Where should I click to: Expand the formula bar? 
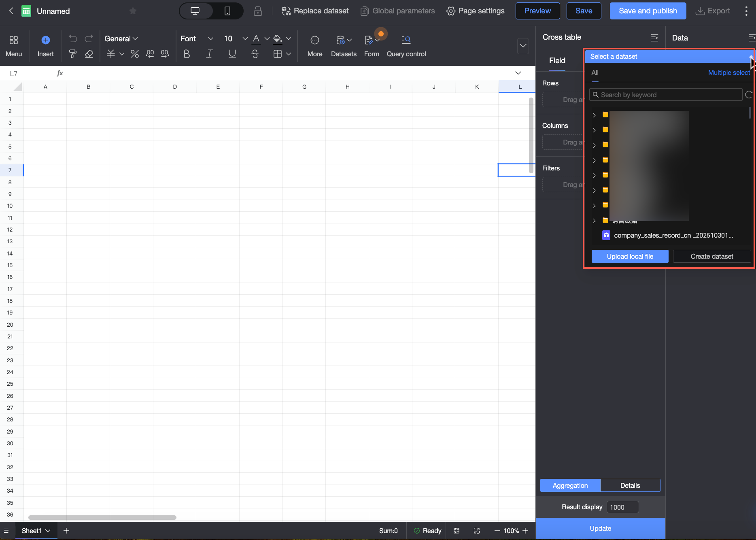[518, 73]
